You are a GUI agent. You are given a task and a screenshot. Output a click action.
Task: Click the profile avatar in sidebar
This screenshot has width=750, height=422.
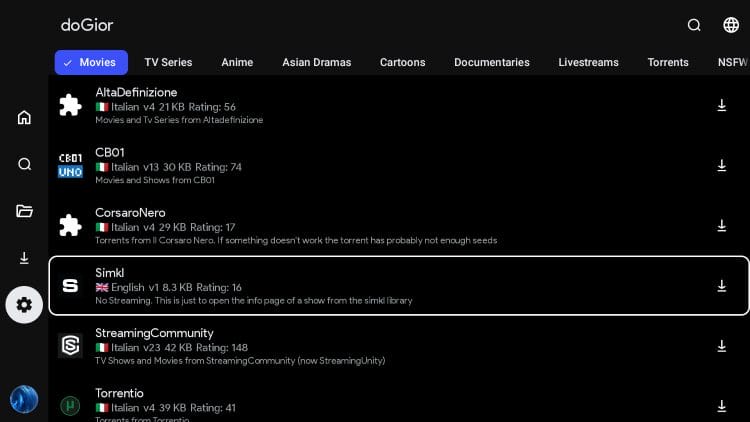24,400
